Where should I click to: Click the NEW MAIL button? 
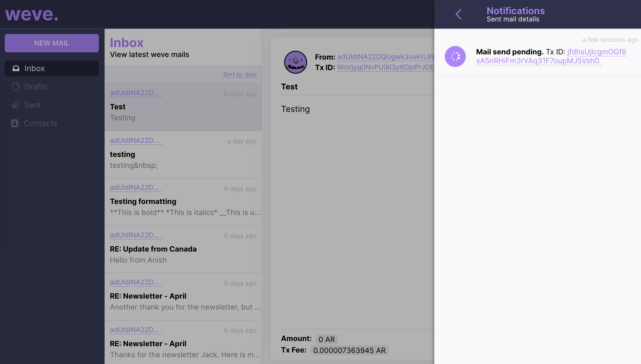pyautogui.click(x=52, y=43)
